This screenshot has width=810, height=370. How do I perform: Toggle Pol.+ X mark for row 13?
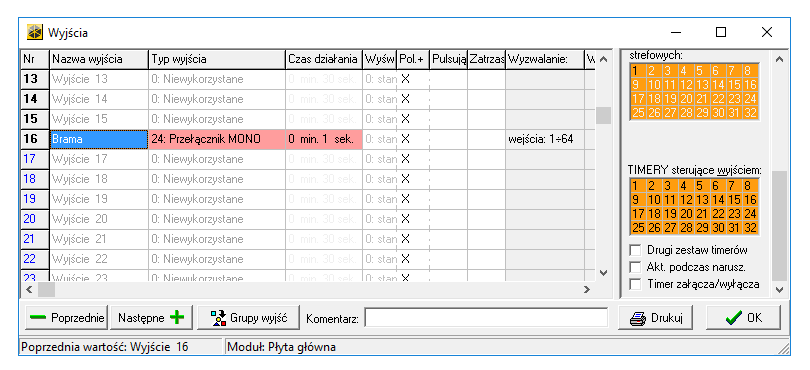click(x=406, y=79)
